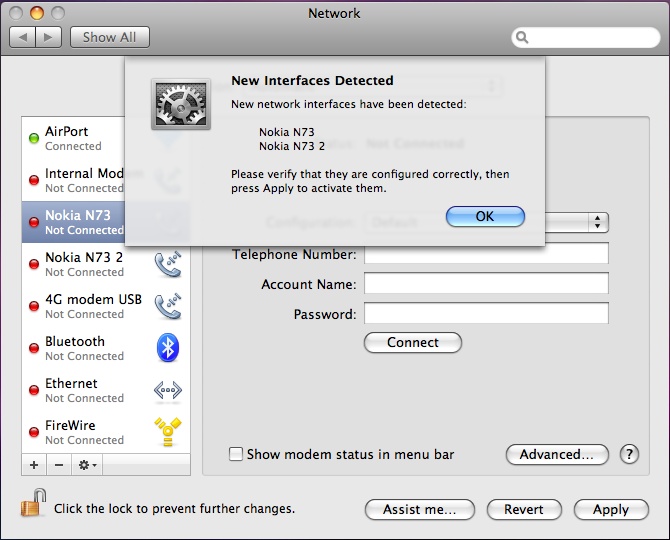The image size is (670, 540).
Task: Open the Configuration dropdown arrows
Action: click(x=597, y=222)
